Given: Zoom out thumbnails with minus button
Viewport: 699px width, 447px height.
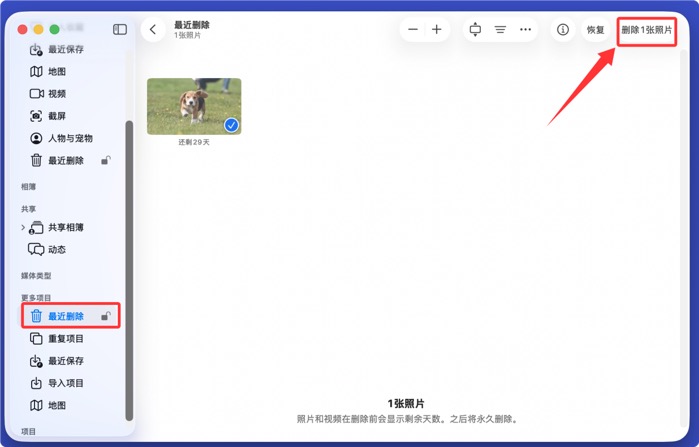Looking at the screenshot, I should pyautogui.click(x=413, y=30).
